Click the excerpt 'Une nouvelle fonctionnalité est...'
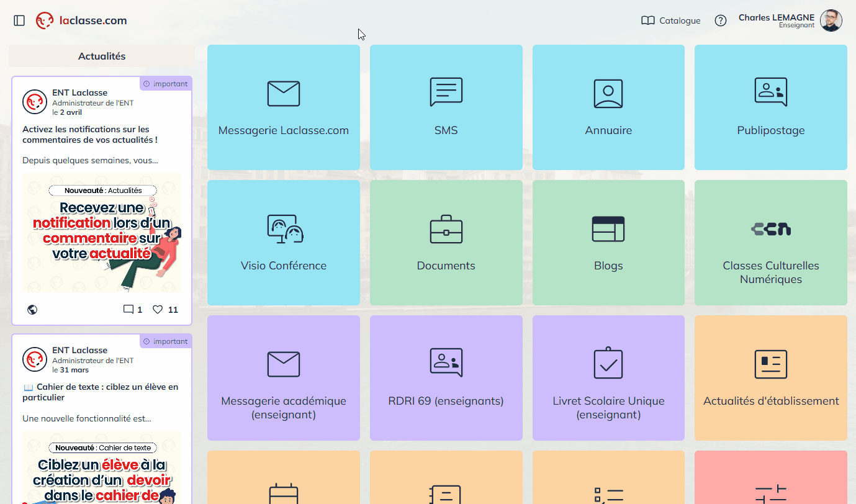 click(x=87, y=418)
